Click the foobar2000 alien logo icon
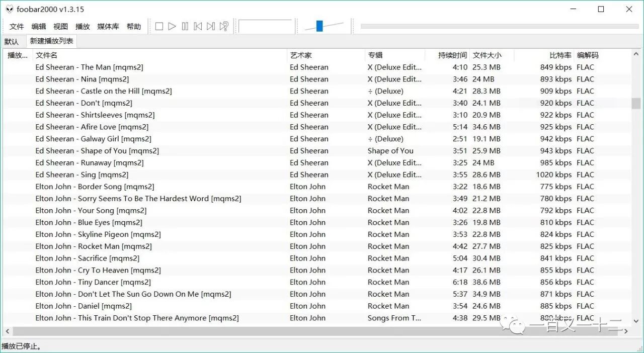The width and height of the screenshot is (644, 353). (9, 9)
